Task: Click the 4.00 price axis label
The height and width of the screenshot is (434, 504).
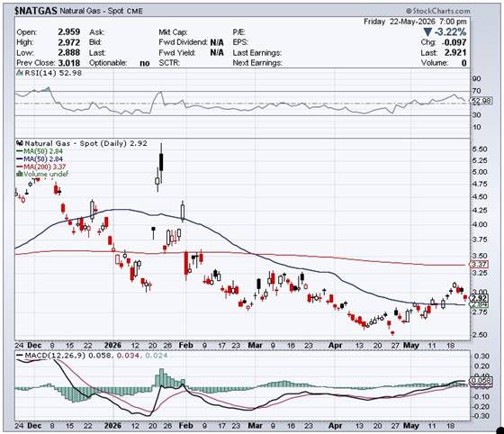Action: tap(480, 224)
